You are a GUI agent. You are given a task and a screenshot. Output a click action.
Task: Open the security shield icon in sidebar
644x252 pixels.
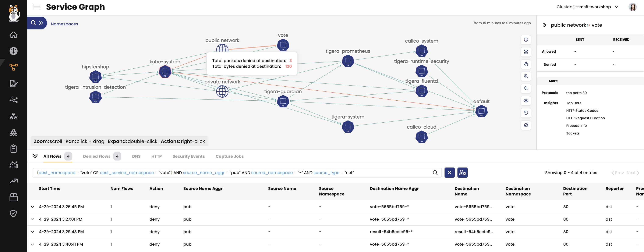pyautogui.click(x=14, y=213)
